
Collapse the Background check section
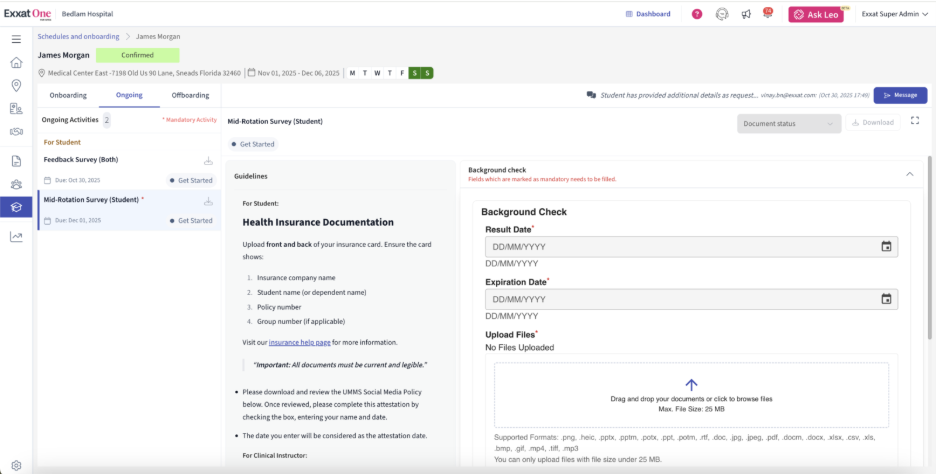[909, 174]
